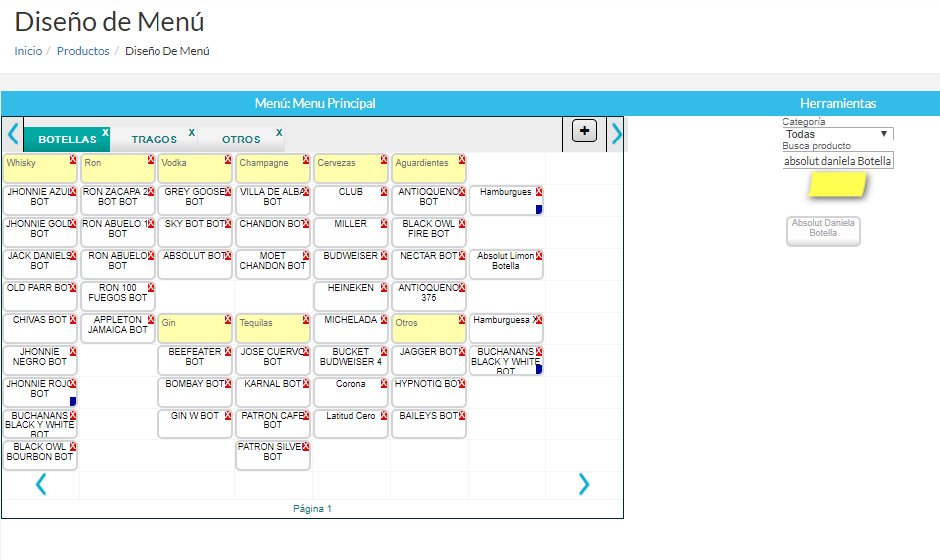Image resolution: width=940 pixels, height=560 pixels.
Task: Delete the Hamburgues item with its red X
Action: (539, 191)
